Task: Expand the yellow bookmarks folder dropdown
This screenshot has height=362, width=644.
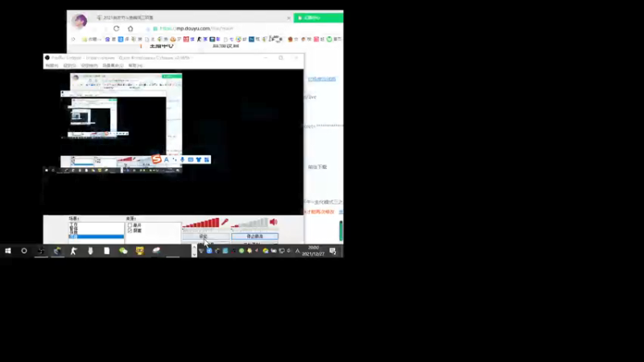Action: [92, 39]
